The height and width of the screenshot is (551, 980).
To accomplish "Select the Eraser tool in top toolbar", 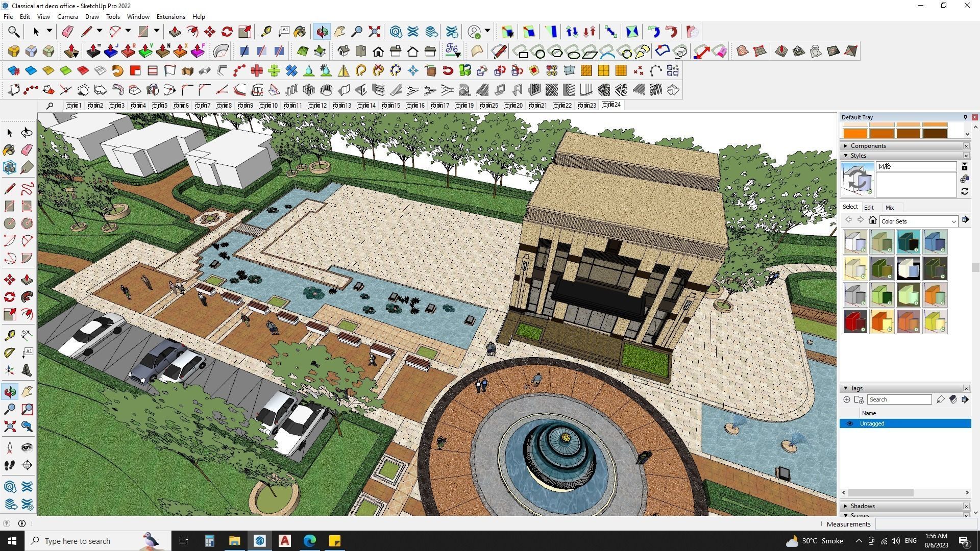I will [x=67, y=32].
